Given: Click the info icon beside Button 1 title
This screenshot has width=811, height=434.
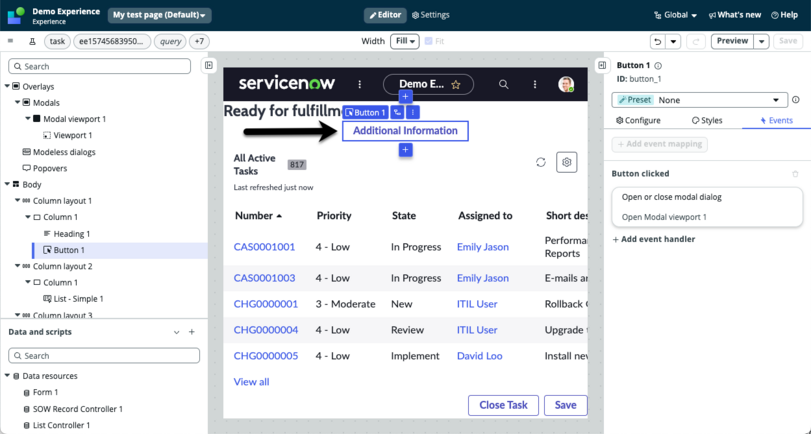Looking at the screenshot, I should click(x=658, y=66).
